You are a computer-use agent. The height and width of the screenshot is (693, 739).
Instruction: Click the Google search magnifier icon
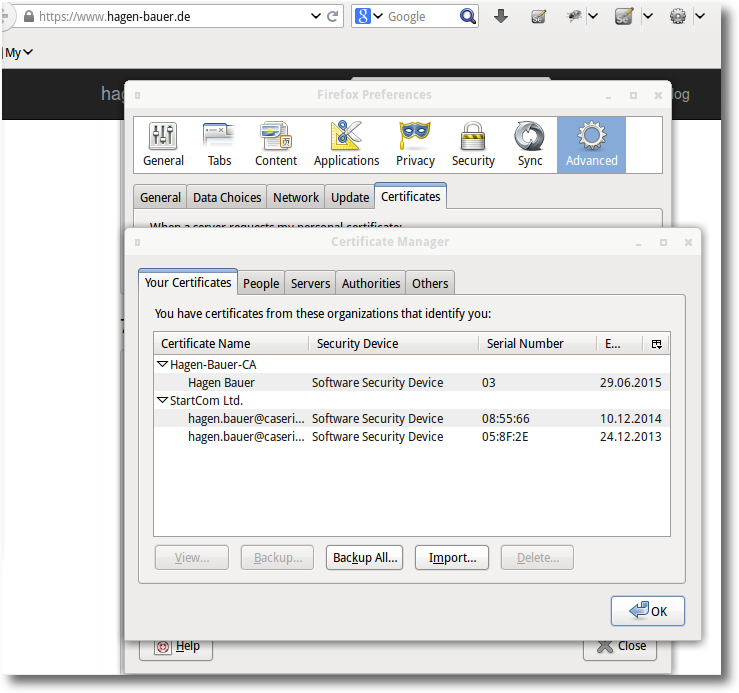pos(468,16)
